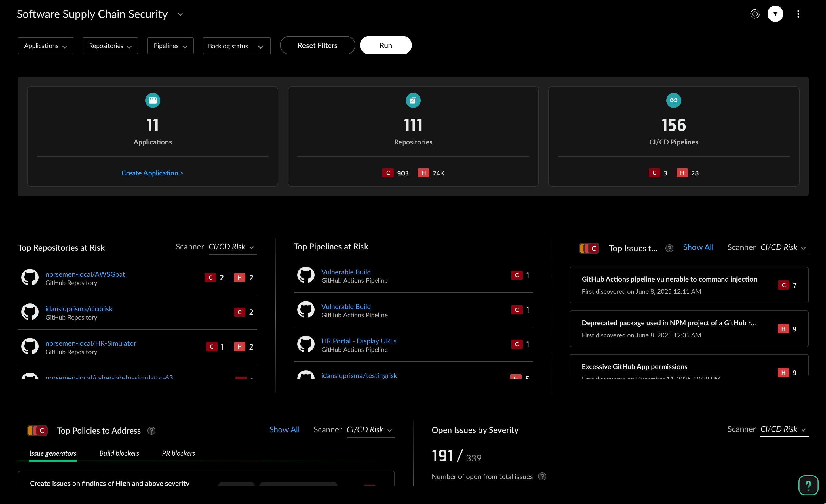
Task: Click the GitHub icon beside Vulnerable Build pipeline
Action: [x=305, y=275]
